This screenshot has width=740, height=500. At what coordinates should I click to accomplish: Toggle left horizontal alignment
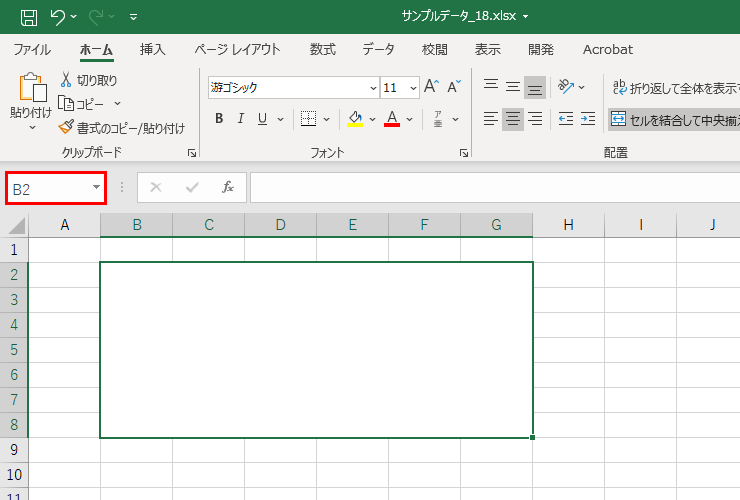coord(491,119)
